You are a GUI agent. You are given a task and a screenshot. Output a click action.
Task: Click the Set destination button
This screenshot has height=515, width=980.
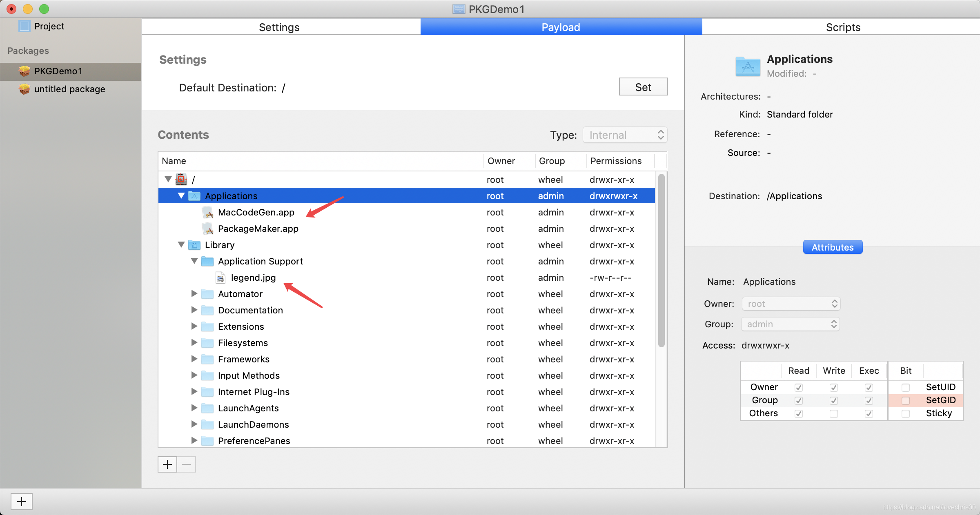click(x=643, y=87)
